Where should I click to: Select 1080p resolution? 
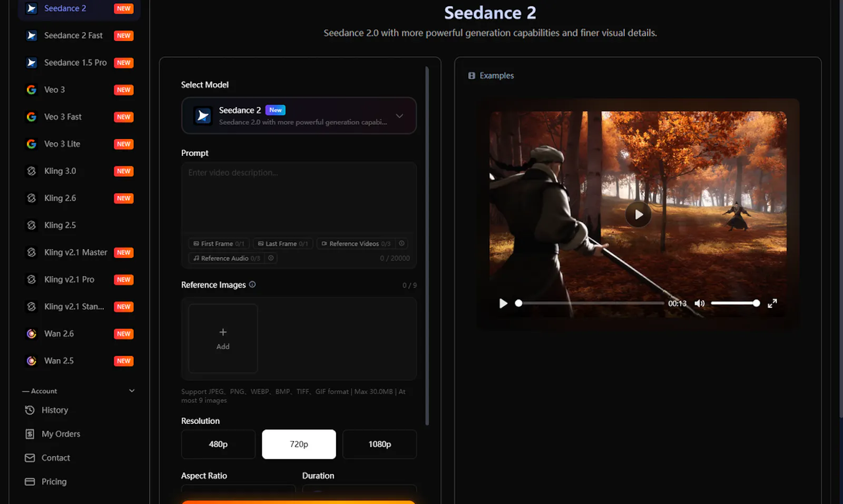tap(379, 444)
